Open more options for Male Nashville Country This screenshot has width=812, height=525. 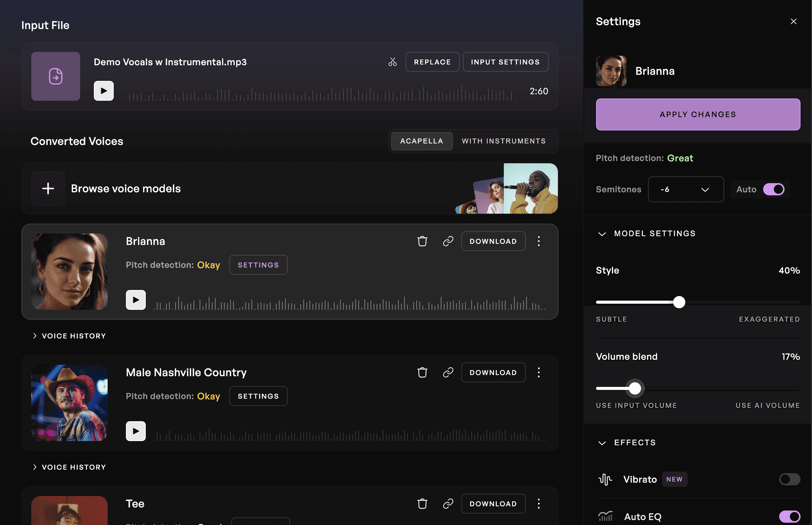click(539, 372)
